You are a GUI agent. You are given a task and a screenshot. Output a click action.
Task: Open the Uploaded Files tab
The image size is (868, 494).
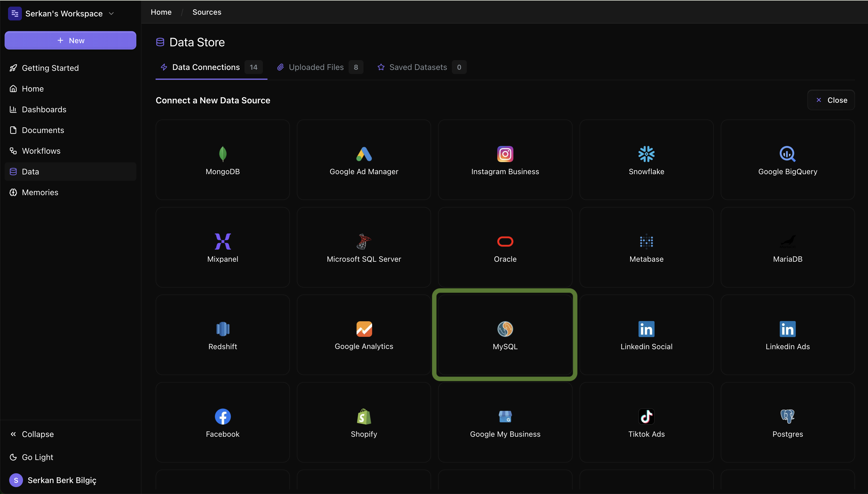(x=320, y=67)
